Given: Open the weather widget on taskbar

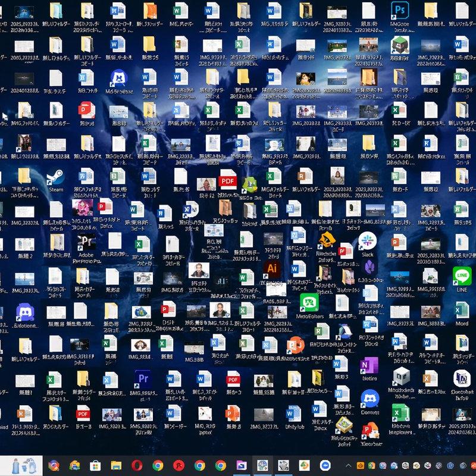Looking at the screenshot, I should pyautogui.click(x=21, y=465).
